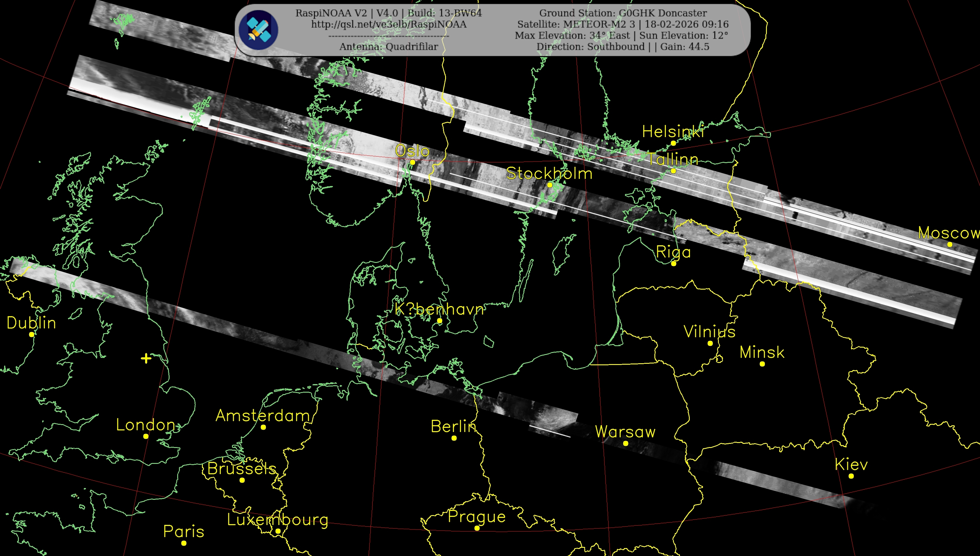Click the Dublin city dot marker
Screen dimensions: 980x556
32,334
